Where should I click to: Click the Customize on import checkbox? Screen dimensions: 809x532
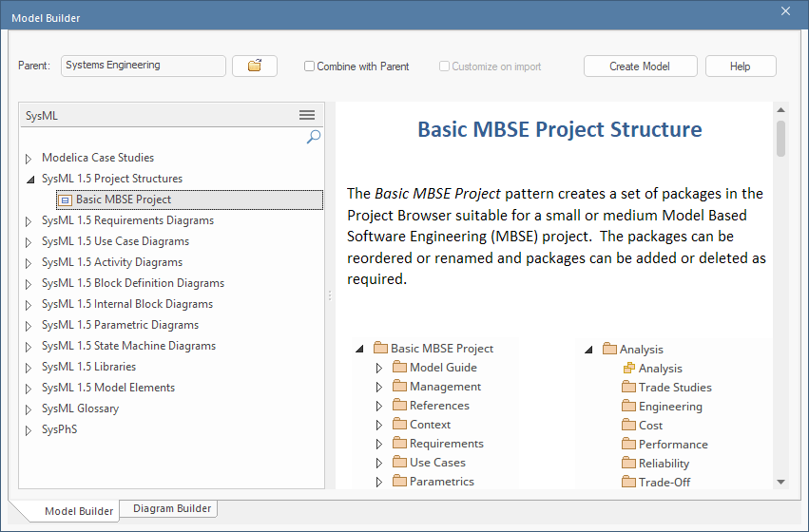(x=445, y=66)
